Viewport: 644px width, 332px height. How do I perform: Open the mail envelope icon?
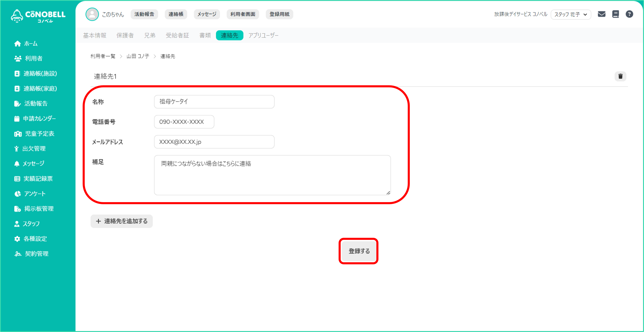pos(601,14)
